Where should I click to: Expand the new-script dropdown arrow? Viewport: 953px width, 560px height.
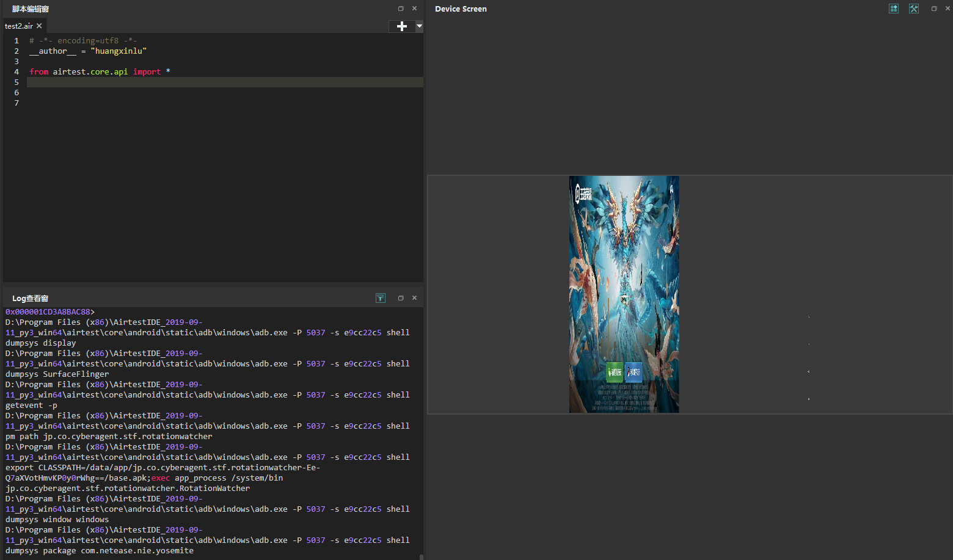419,26
